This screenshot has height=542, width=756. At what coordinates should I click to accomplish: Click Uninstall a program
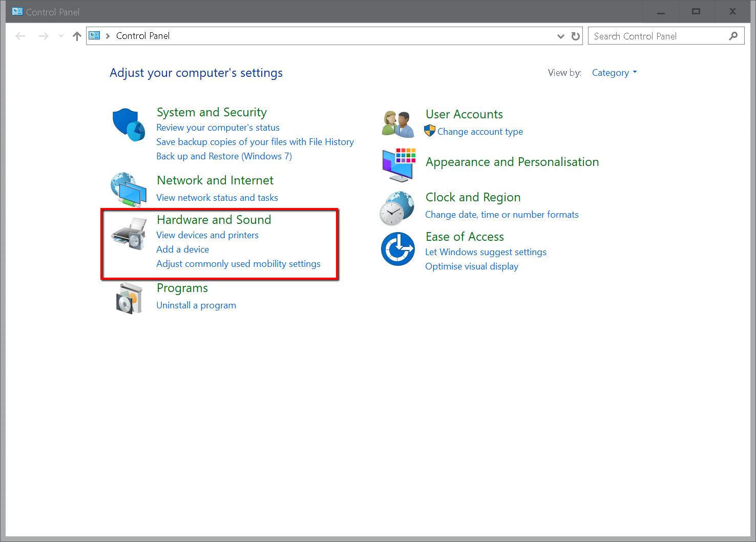pos(196,305)
